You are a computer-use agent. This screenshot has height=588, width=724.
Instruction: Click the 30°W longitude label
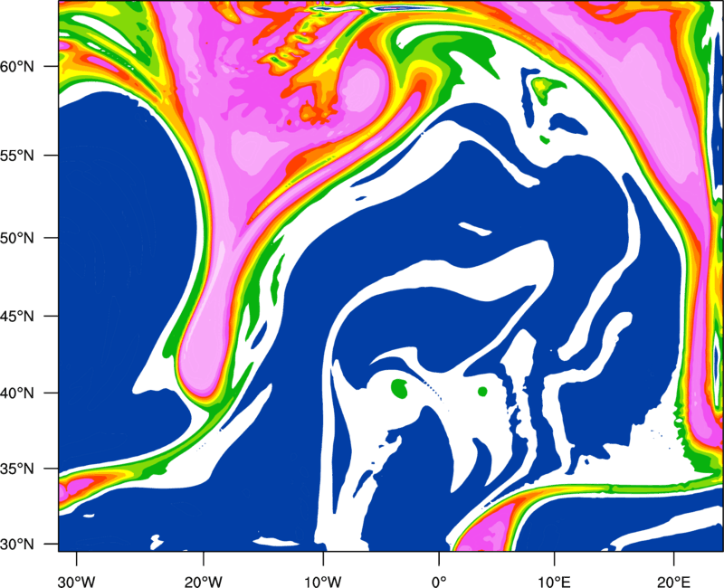click(76, 581)
